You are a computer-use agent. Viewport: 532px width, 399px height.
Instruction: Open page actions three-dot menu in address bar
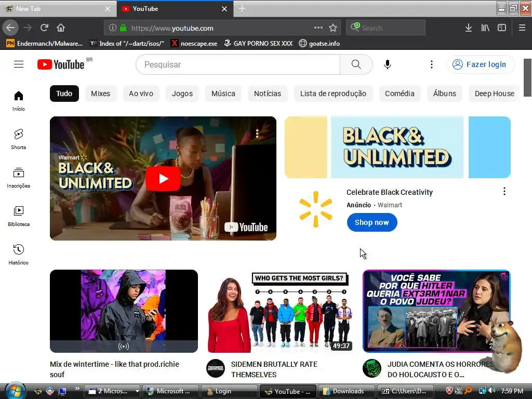pos(318,28)
